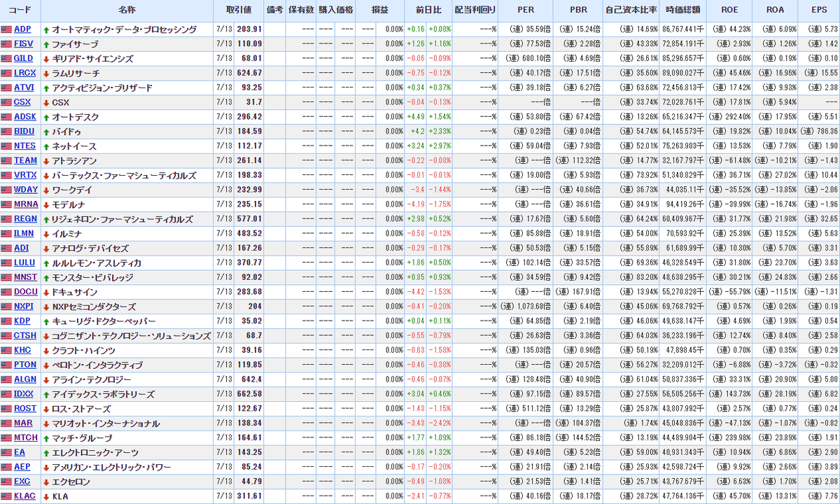Click the 自己資本比率 column header
This screenshot has width=840, height=504.
(631, 10)
